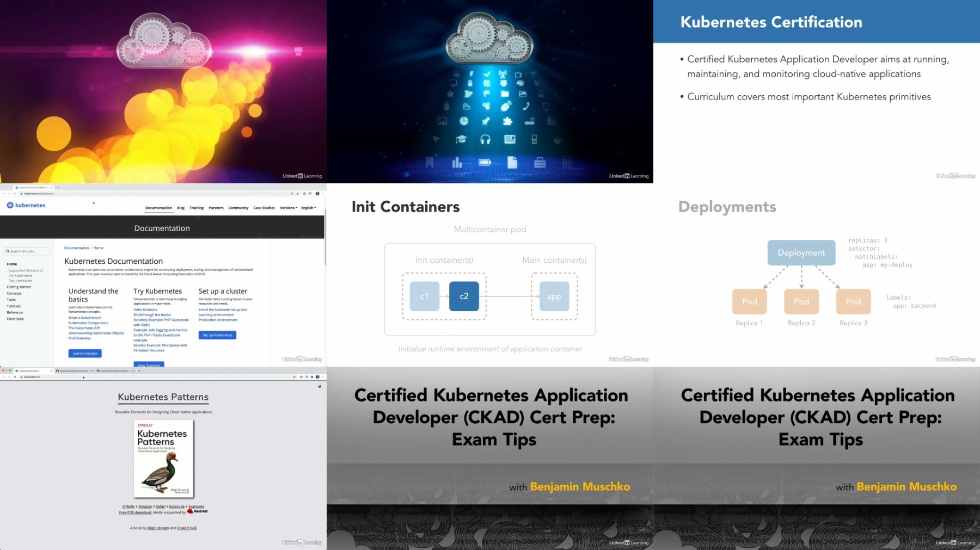The height and width of the screenshot is (550, 980).
Task: Reload the kubernetes.io docs page
Action: [x=15, y=194]
